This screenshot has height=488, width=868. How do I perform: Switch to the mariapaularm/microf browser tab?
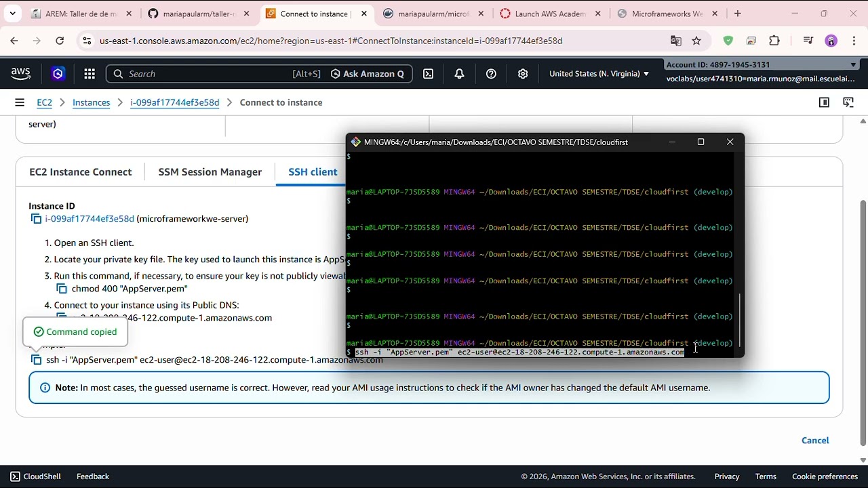point(433,14)
